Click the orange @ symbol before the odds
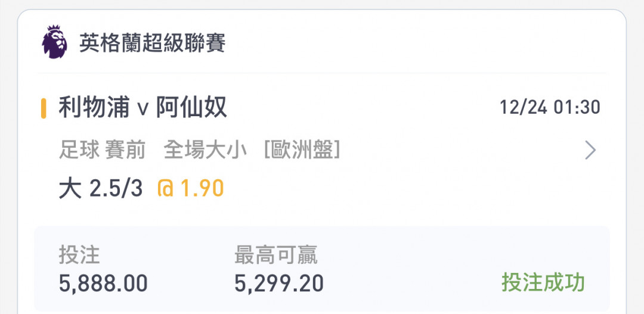 coord(166,189)
